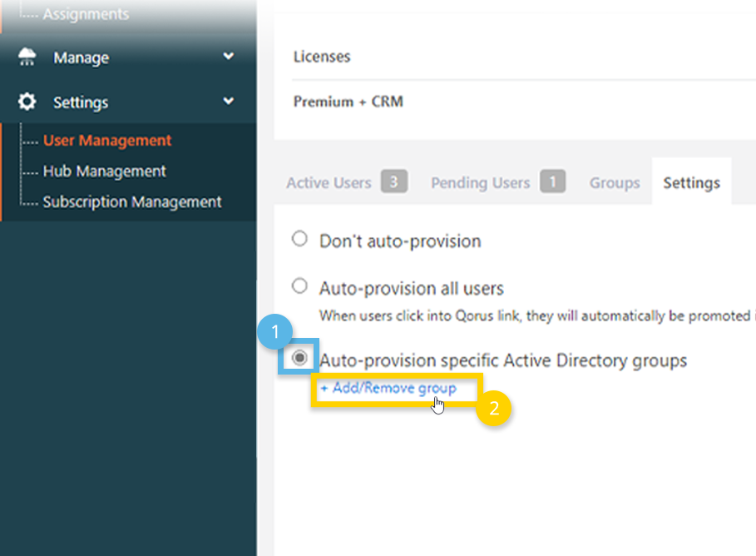Select User Management in sidebar
Image resolution: width=756 pixels, height=556 pixels.
pos(107,141)
